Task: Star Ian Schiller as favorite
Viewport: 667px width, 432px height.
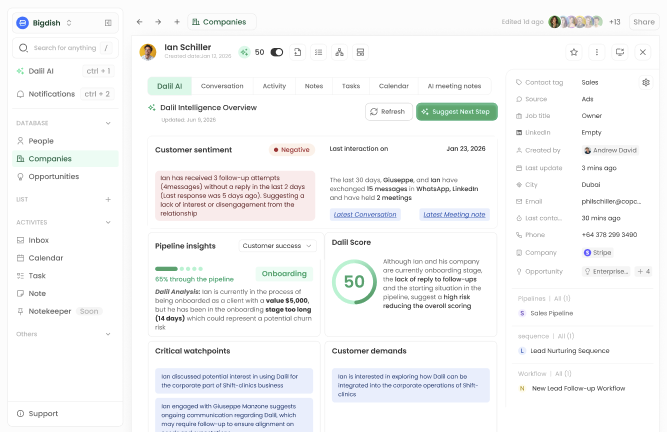Action: coord(574,52)
